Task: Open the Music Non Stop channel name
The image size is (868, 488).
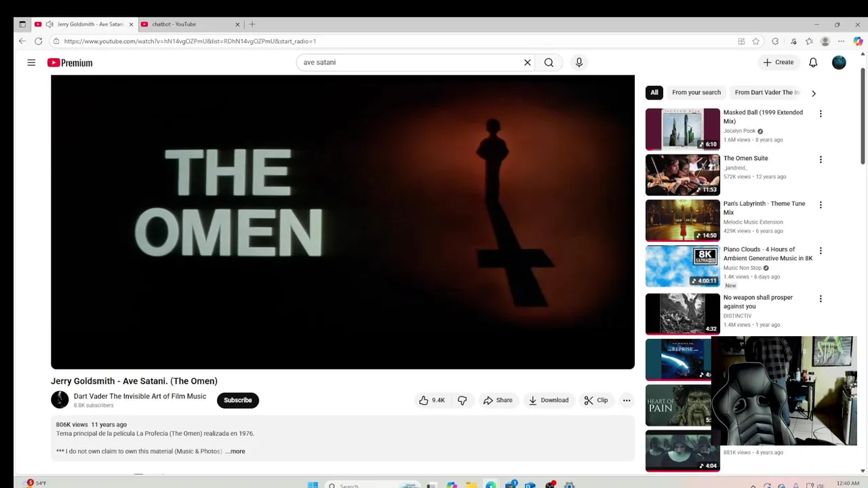Action: [743, 268]
